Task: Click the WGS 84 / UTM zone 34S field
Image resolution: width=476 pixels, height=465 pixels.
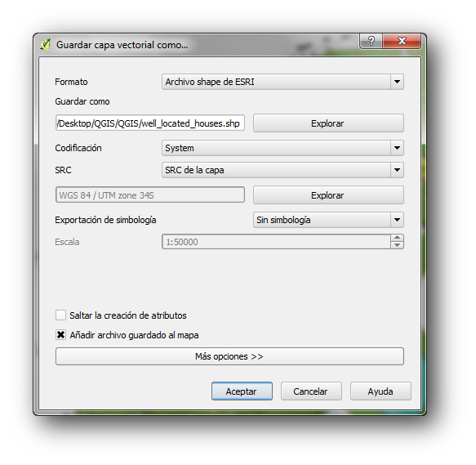Action: click(150, 194)
